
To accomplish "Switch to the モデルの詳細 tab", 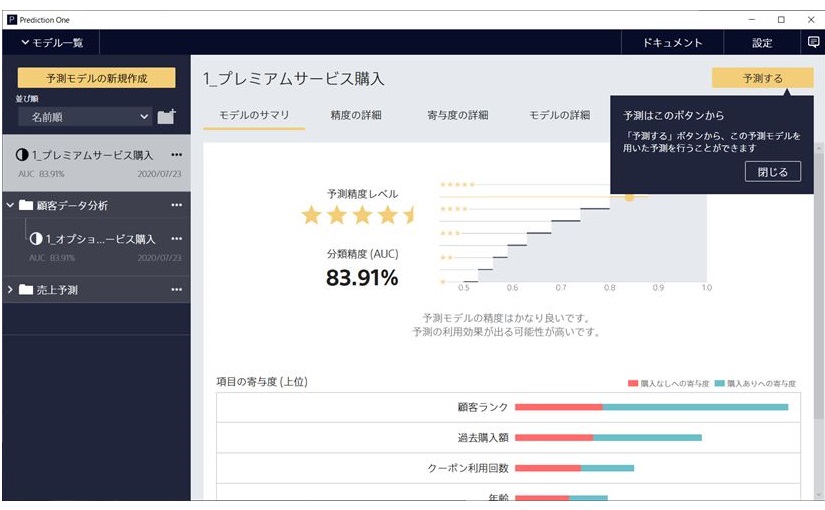I will point(559,115).
